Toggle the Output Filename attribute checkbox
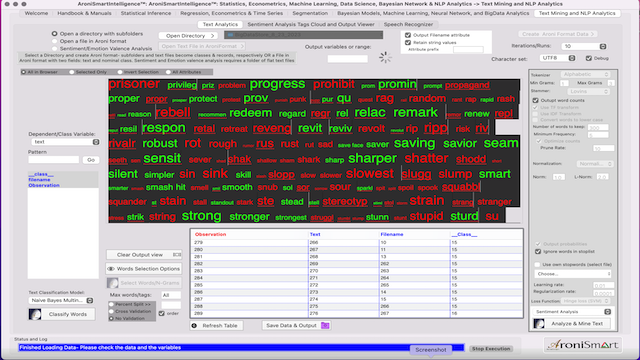 (x=408, y=35)
